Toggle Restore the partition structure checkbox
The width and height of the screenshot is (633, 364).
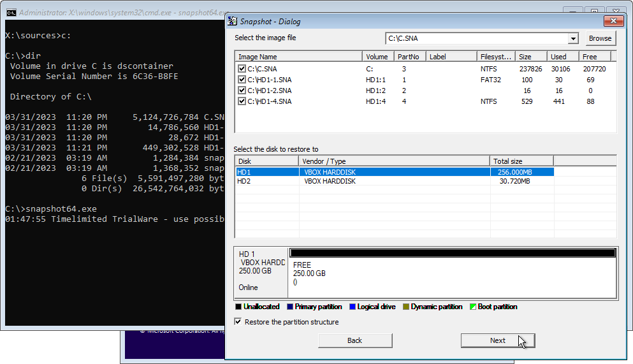pos(238,322)
